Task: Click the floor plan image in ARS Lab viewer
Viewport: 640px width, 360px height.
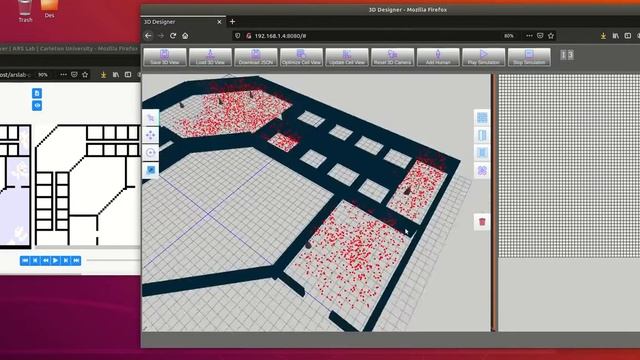Action: click(x=70, y=186)
